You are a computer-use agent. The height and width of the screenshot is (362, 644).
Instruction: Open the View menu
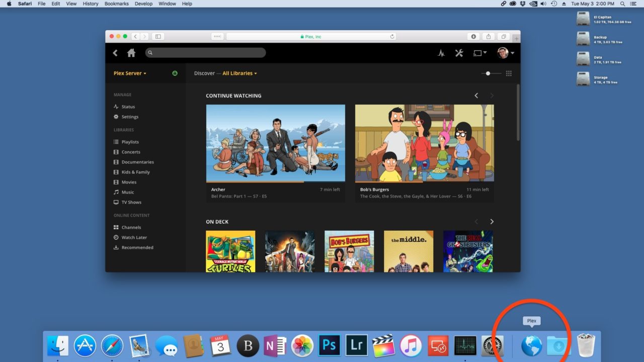click(71, 4)
